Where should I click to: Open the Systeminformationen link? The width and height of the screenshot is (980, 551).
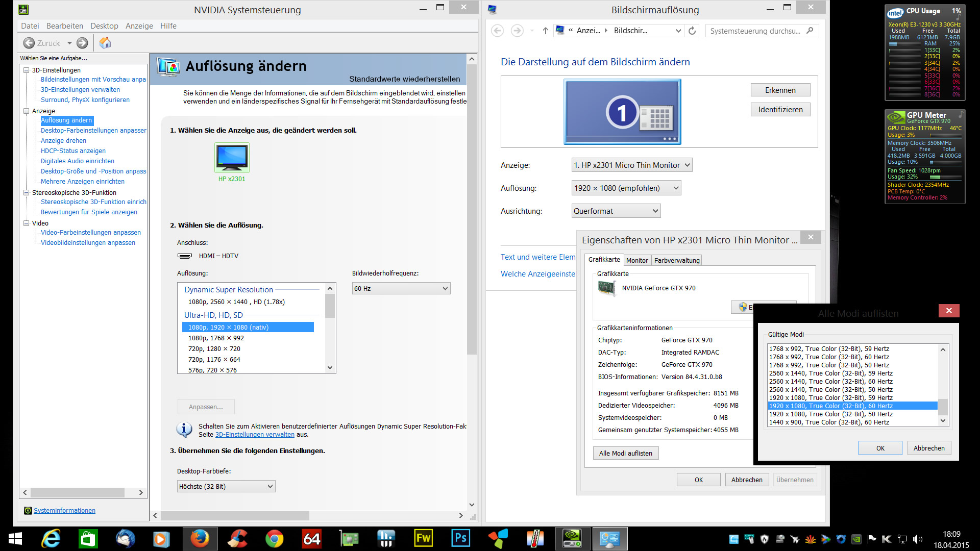64,511
